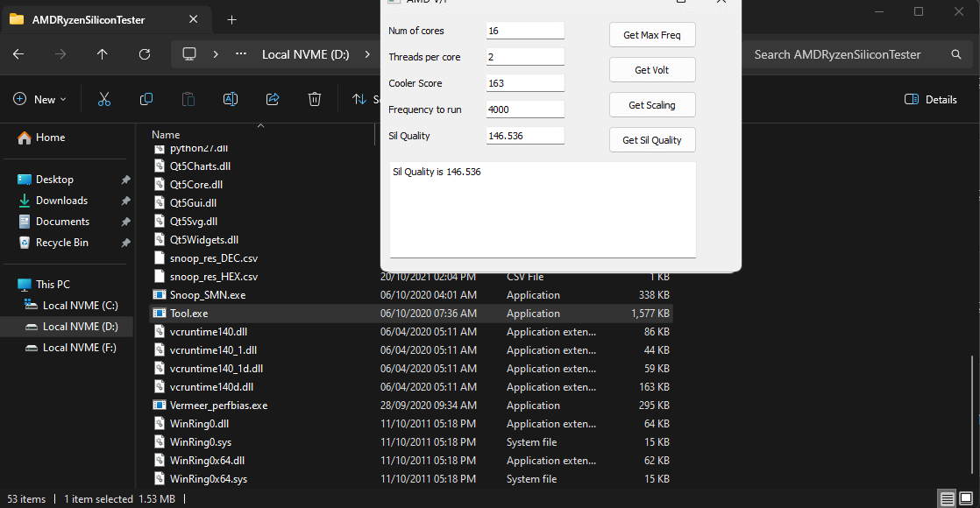Collapse sort indicator above Name column
Screen dimensions: 980x508
(260, 125)
